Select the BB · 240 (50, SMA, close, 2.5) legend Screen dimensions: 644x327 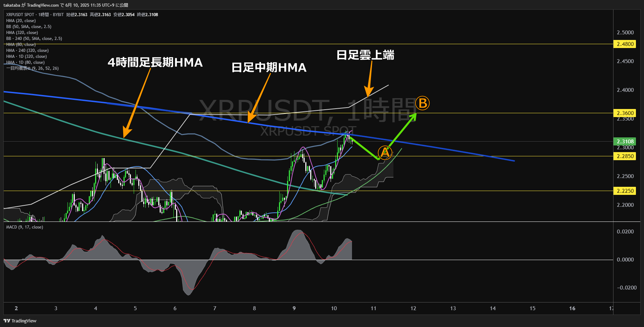(34, 39)
